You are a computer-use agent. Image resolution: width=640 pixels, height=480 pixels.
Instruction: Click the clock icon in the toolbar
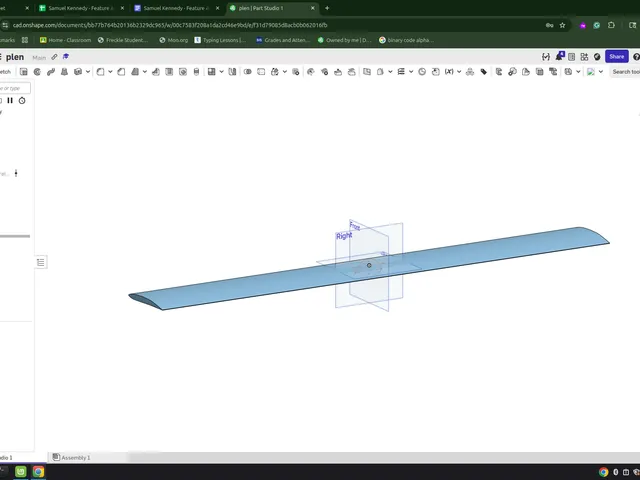point(422,72)
